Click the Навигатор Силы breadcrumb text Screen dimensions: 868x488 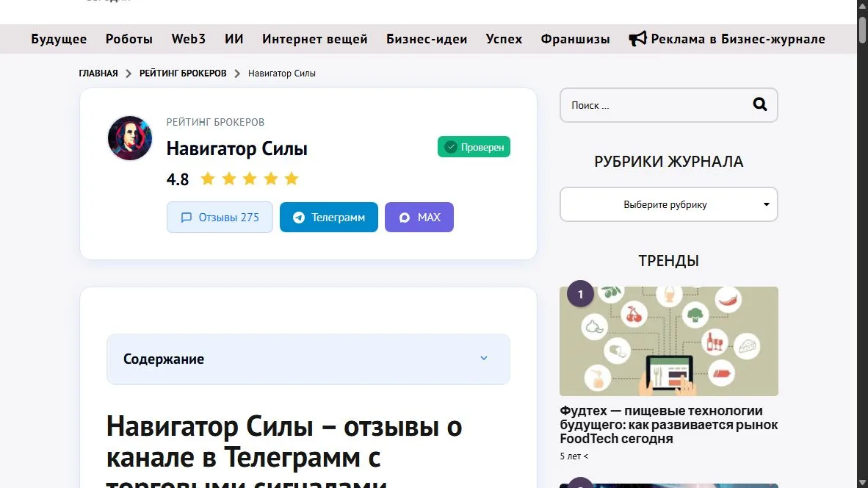282,73
